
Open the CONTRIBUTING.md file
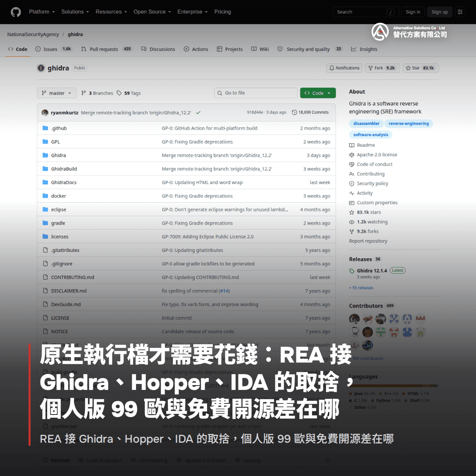pos(73,277)
